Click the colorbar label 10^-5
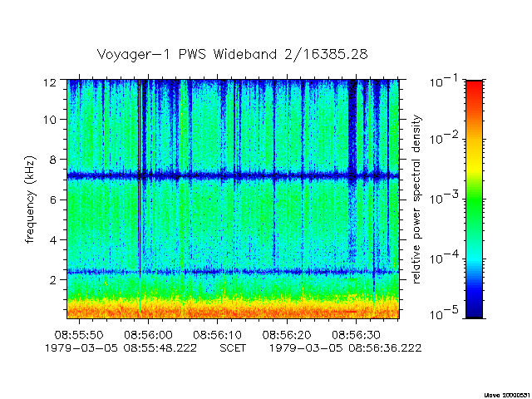Image resolution: width=532 pixels, height=399 pixels. point(444,314)
